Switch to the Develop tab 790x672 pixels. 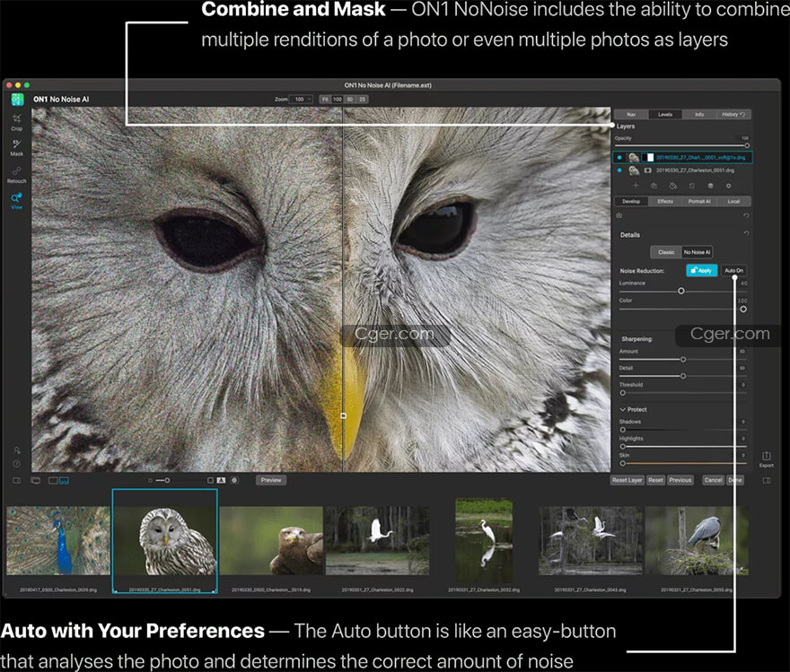[x=631, y=201]
